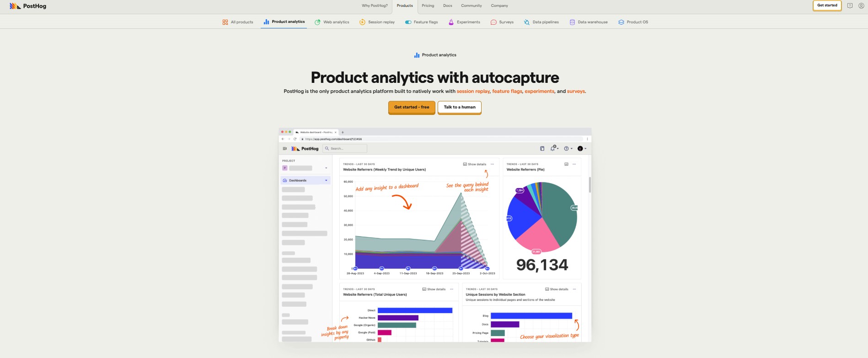Click the PostHog logo in the header

tap(28, 6)
